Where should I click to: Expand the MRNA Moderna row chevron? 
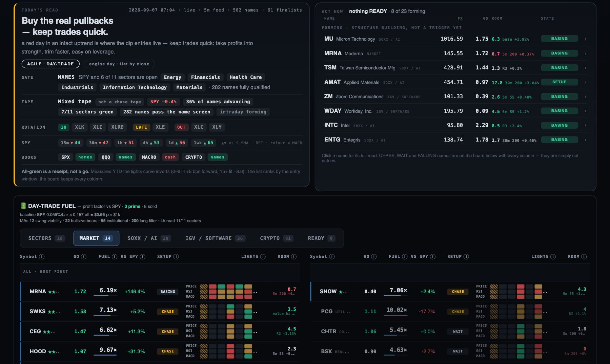pos(586,53)
